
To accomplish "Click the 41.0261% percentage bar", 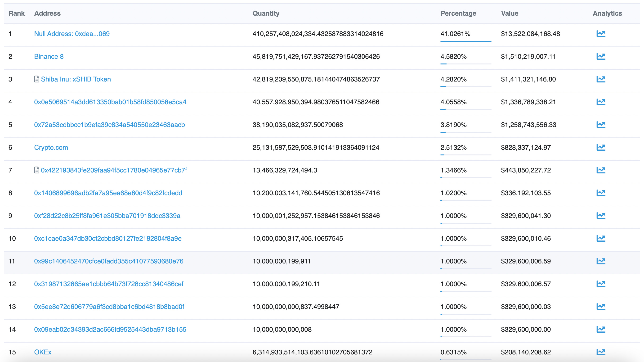I will pyautogui.click(x=466, y=41).
